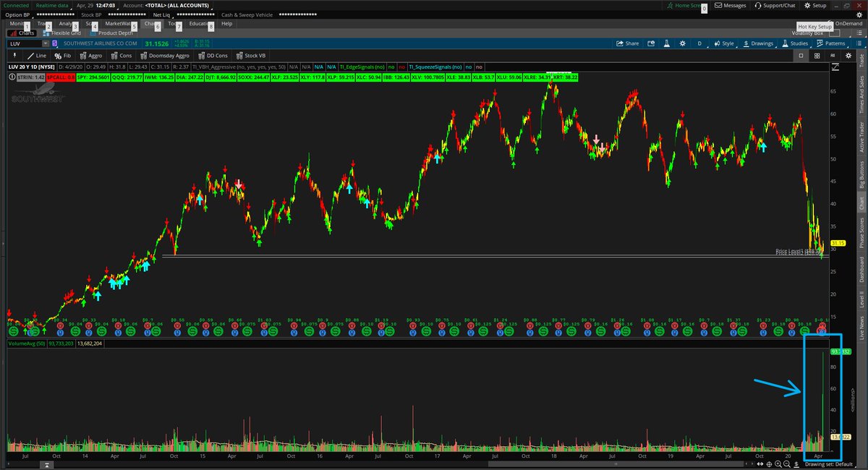Screen dimensions: 868x470
Task: Select the Fib retracement tool
Action: coord(63,56)
